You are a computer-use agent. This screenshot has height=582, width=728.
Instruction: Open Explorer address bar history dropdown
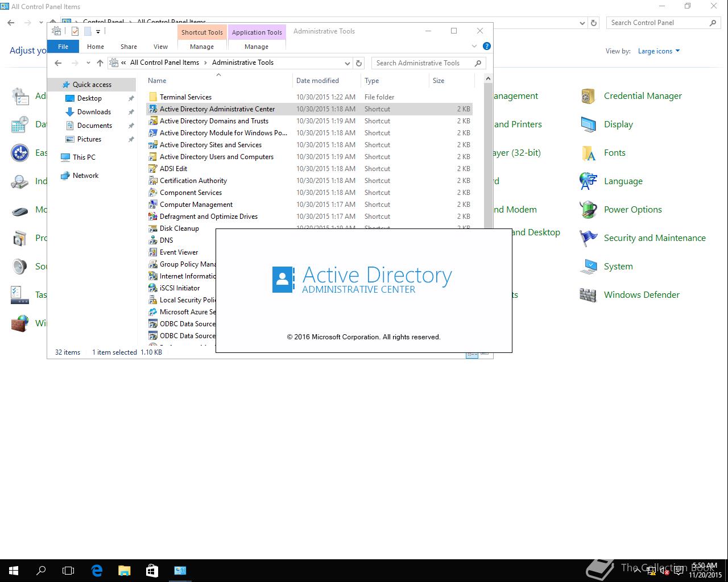pos(347,63)
